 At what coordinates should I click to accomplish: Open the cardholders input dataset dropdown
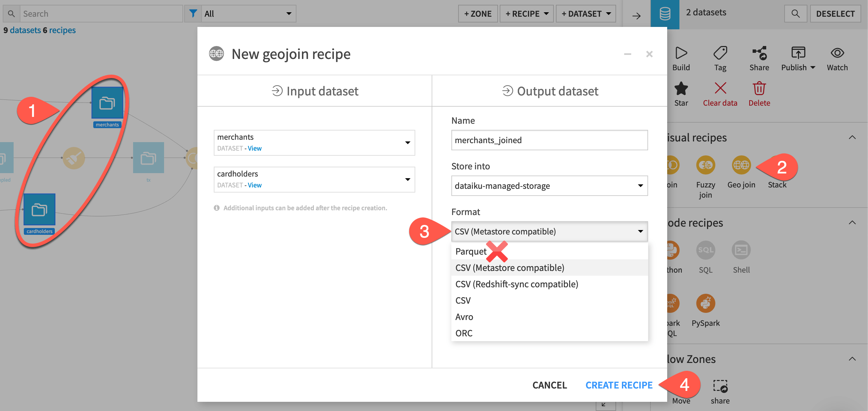(x=314, y=180)
